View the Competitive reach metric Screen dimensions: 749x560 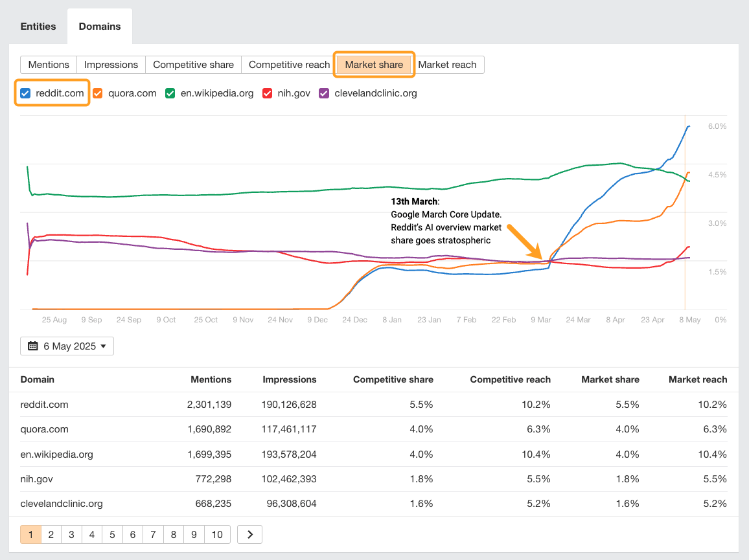(288, 65)
